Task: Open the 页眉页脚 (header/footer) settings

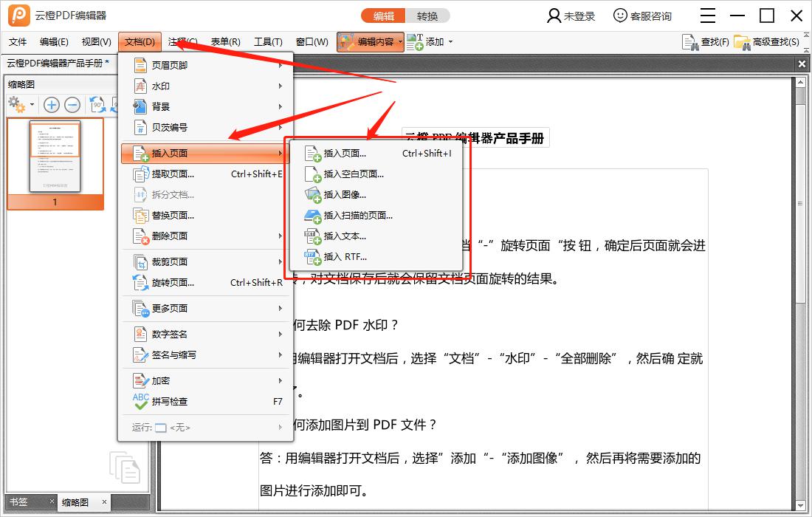Action: pos(164,65)
